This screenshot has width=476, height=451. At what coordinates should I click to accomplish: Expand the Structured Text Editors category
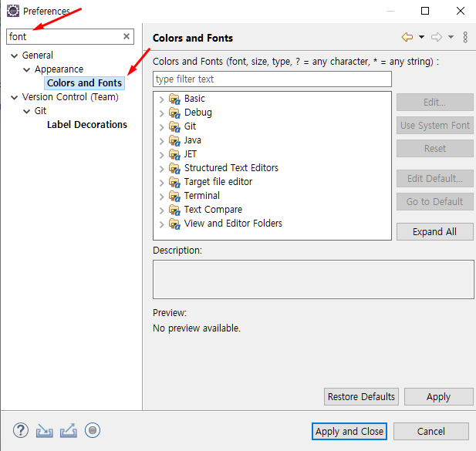[x=161, y=169]
